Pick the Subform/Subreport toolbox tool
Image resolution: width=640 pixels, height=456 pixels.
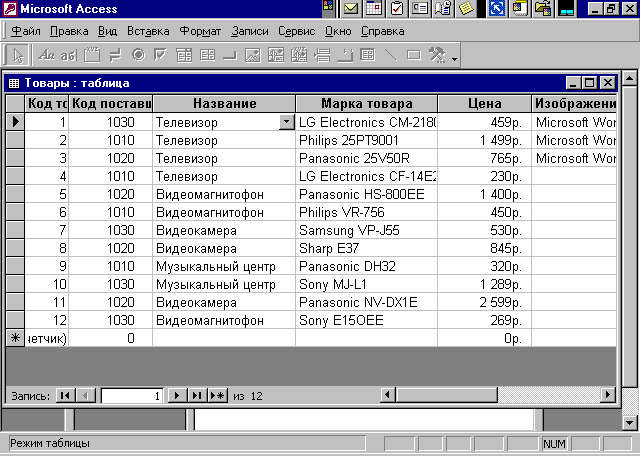tap(368, 55)
